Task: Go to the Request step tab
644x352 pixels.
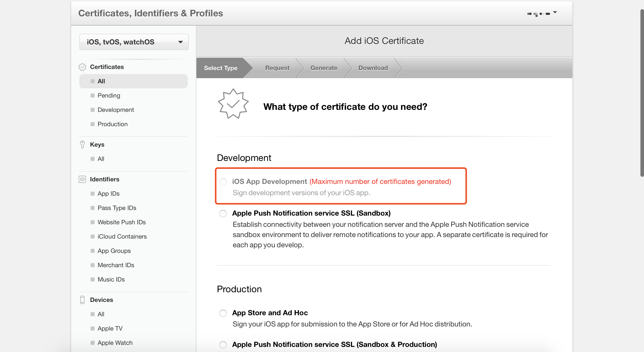Action: (x=277, y=68)
